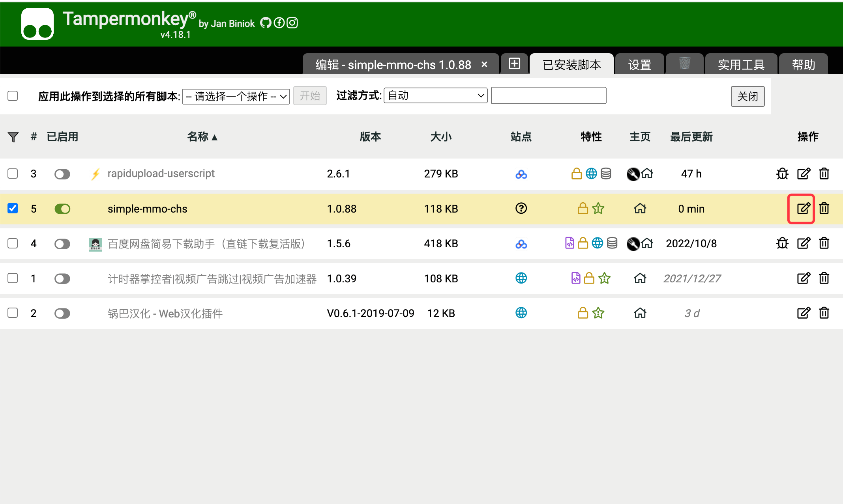Delete the rapidupload-userscript script
This screenshot has height=504, width=843.
click(824, 174)
